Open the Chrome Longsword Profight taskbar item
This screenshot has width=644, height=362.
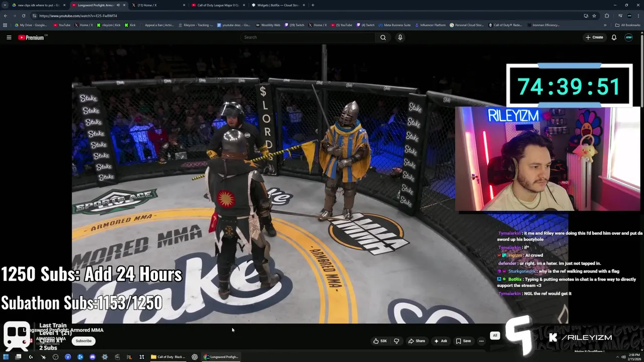click(x=221, y=357)
